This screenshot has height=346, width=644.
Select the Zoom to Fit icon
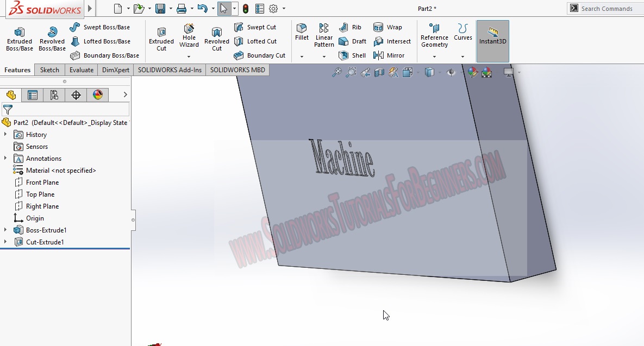[x=337, y=72]
